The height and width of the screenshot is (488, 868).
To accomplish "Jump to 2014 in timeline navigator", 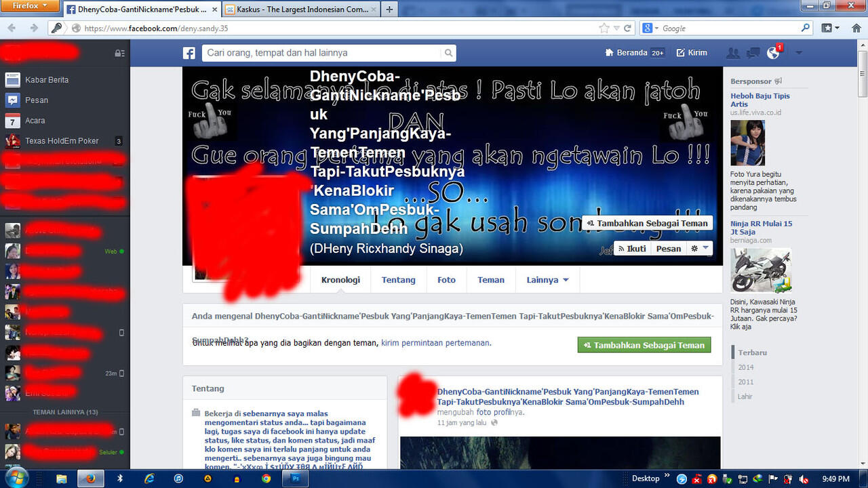I will 746,367.
